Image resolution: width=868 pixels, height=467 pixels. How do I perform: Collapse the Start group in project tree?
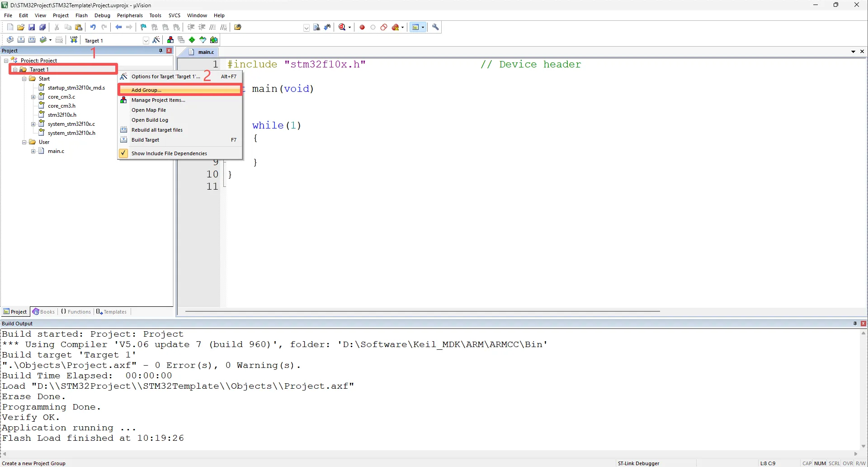coord(24,79)
